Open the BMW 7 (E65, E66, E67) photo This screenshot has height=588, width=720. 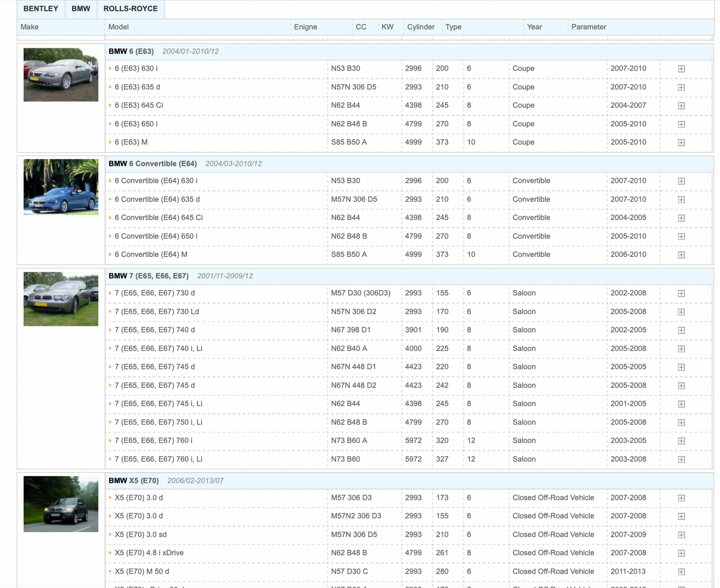click(x=61, y=299)
